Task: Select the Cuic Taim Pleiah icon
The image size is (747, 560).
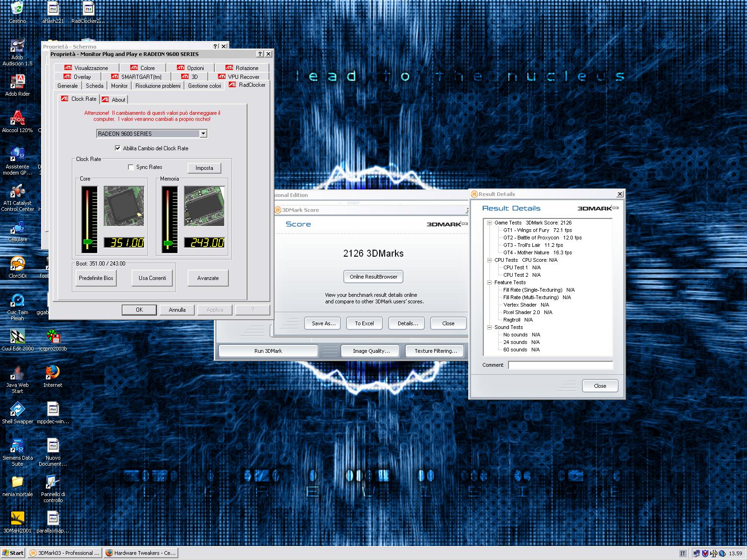Action: click(17, 300)
